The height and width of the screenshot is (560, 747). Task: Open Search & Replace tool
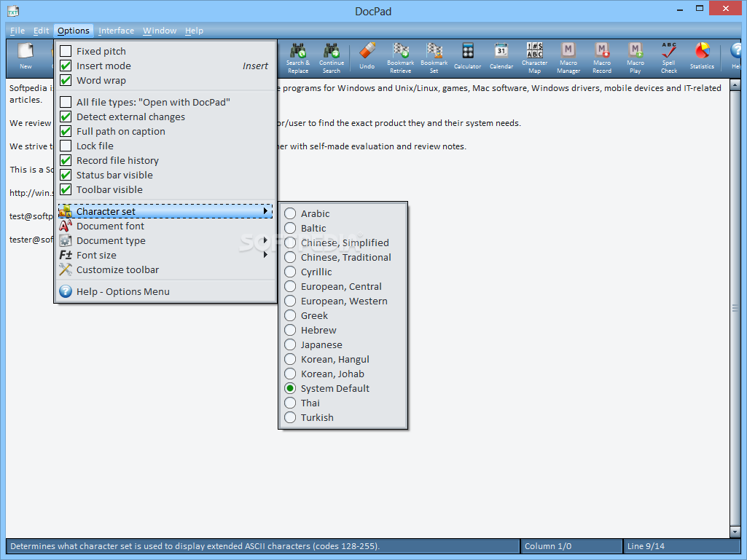tap(298, 58)
